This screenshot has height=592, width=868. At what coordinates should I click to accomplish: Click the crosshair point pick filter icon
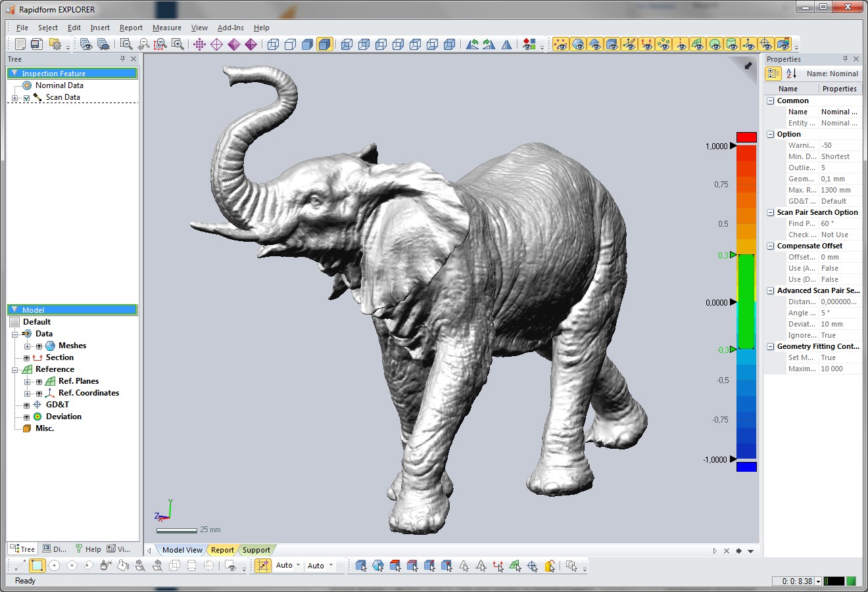pyautogui.click(x=532, y=565)
